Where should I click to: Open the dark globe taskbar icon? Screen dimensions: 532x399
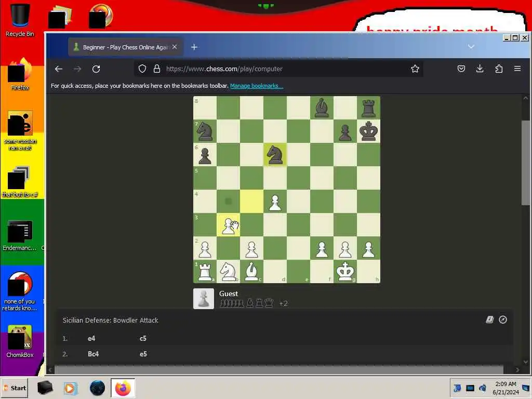(97, 388)
